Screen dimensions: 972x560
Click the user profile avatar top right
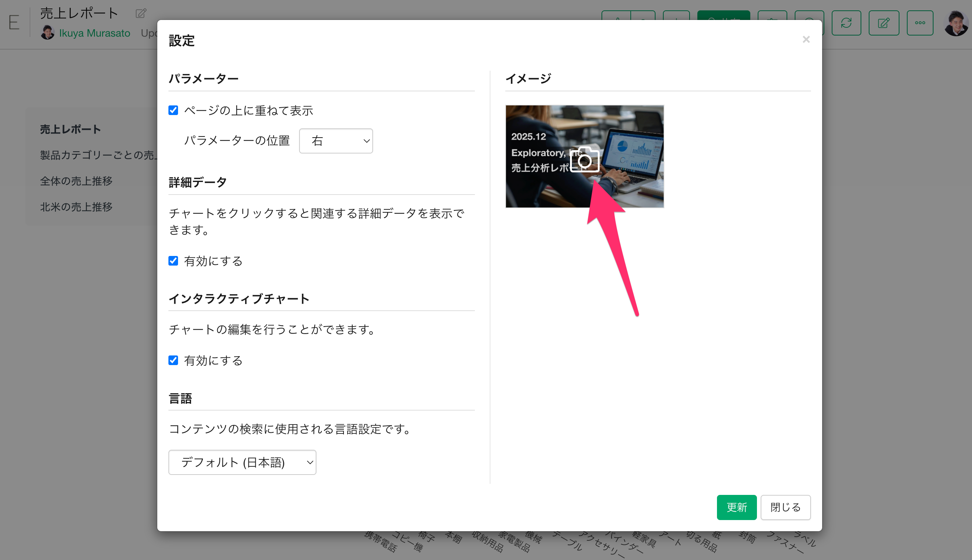[956, 23]
